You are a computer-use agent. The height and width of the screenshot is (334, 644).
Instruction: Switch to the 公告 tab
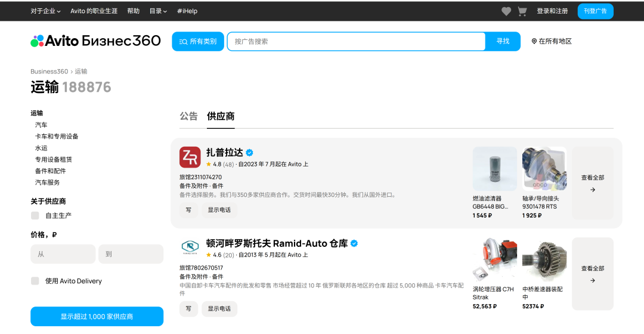click(188, 116)
